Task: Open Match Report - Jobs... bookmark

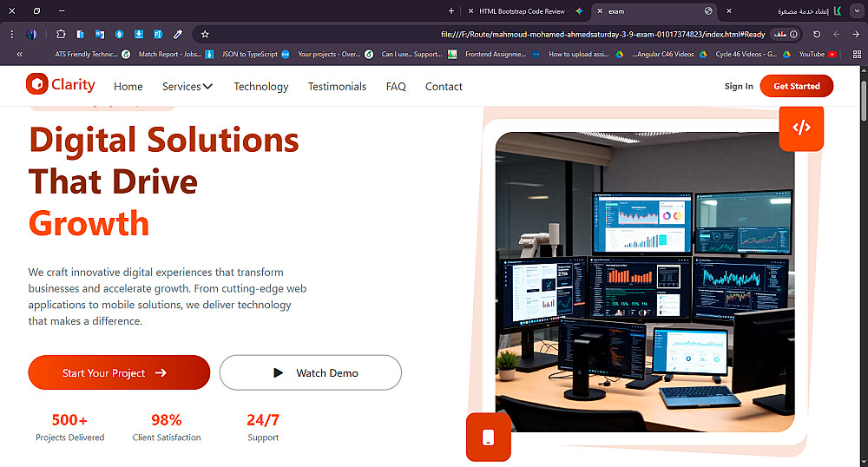Action: coord(175,54)
